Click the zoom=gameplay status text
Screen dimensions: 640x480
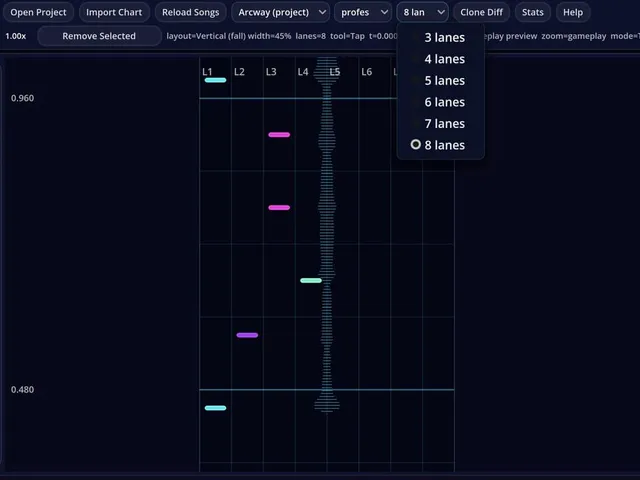click(573, 36)
